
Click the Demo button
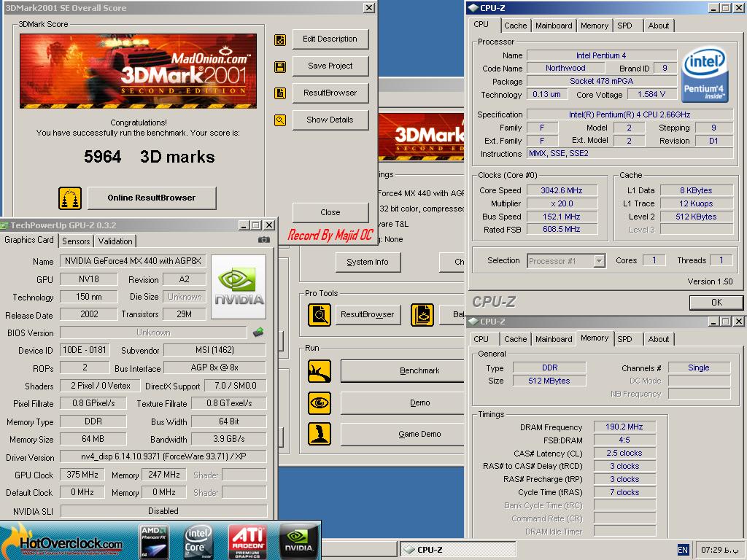(x=403, y=402)
